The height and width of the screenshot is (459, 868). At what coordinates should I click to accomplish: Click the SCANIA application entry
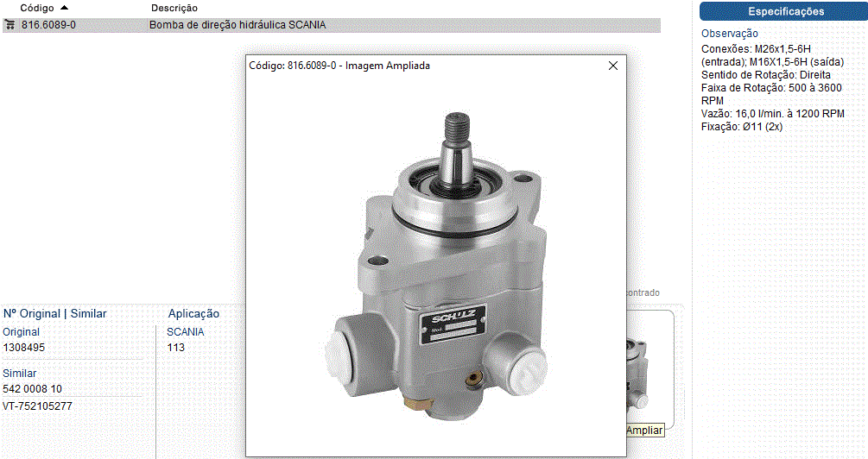click(x=185, y=331)
